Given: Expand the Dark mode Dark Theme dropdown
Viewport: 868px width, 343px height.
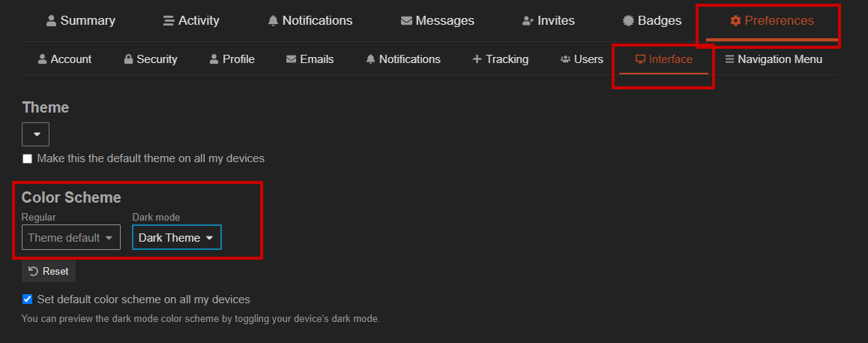Looking at the screenshot, I should [177, 237].
